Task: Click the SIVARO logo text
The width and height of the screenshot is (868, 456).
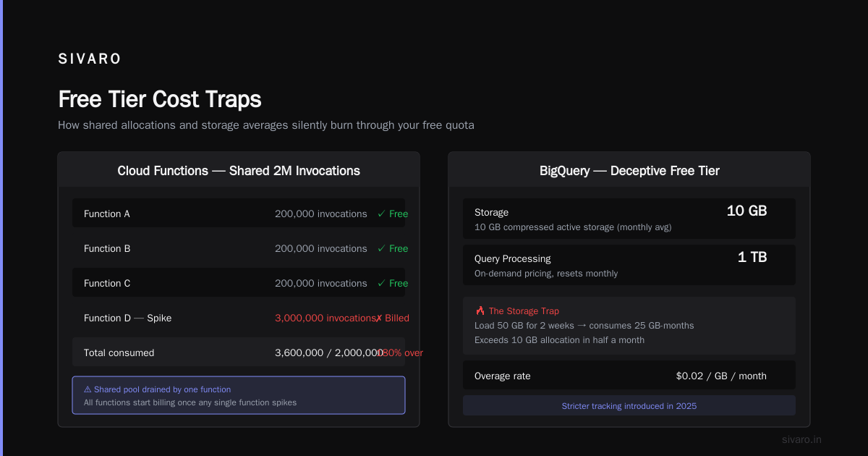Action: (x=90, y=59)
